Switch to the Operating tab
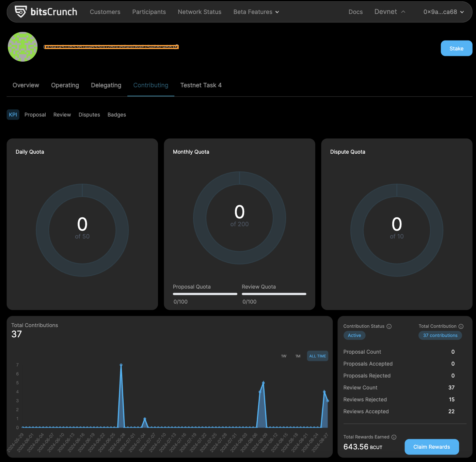 (x=65, y=85)
